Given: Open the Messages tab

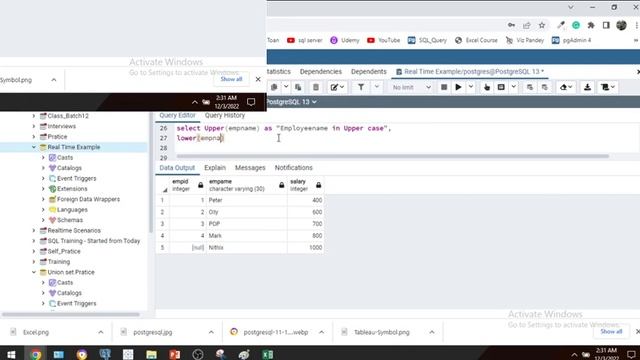Looking at the screenshot, I should click(x=250, y=168).
